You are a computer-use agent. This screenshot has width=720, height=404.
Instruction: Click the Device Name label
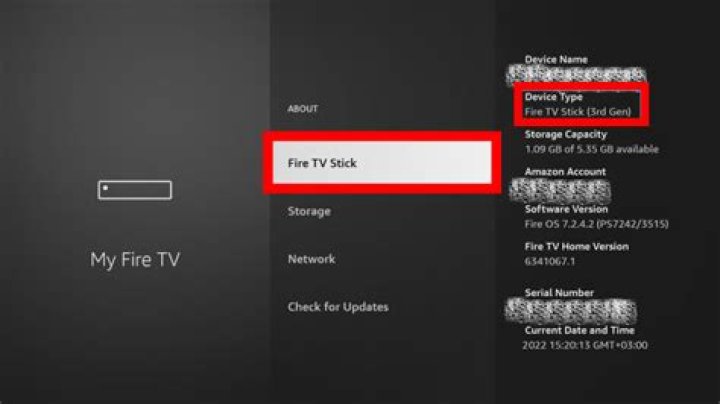click(x=556, y=59)
